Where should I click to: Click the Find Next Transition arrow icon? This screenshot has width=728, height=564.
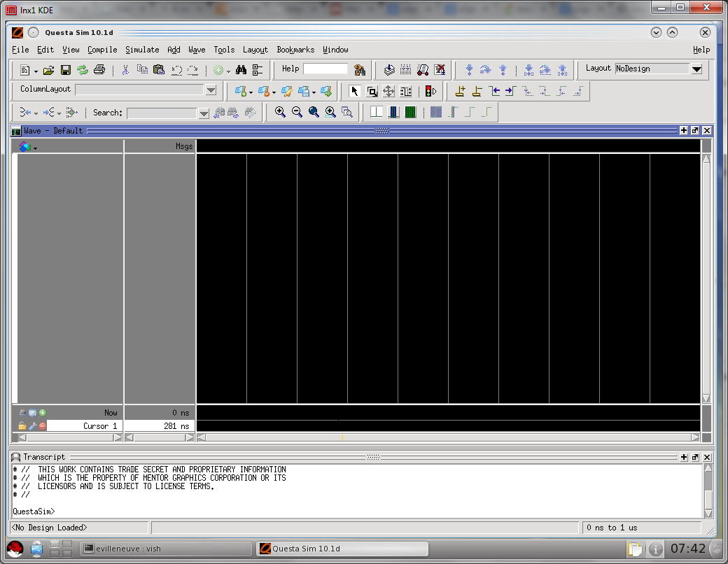point(511,92)
